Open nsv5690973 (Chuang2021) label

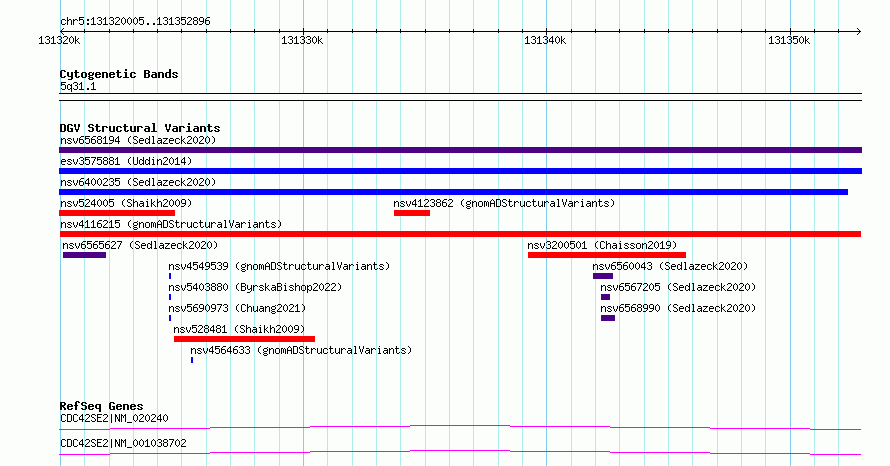coord(237,308)
